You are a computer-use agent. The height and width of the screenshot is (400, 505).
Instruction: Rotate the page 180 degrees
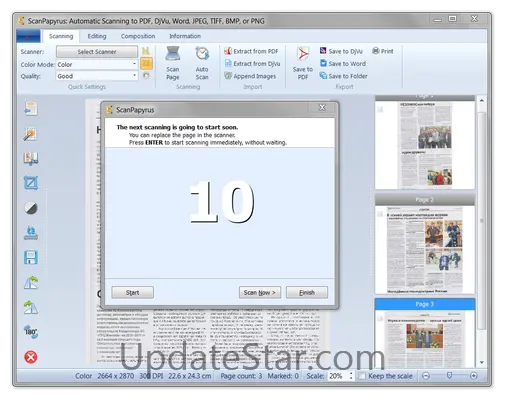pyautogui.click(x=31, y=332)
